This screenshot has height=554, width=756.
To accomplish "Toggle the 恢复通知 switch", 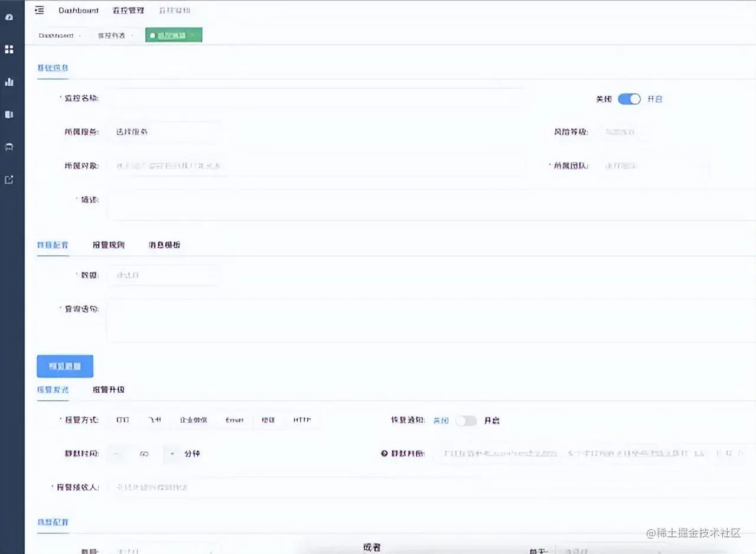I will point(466,421).
